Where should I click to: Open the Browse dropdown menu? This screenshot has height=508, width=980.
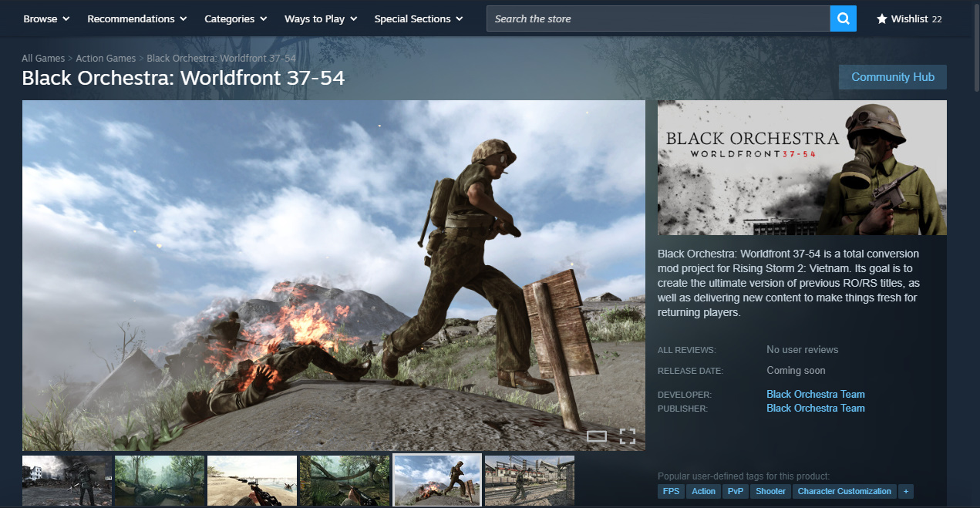click(x=47, y=19)
